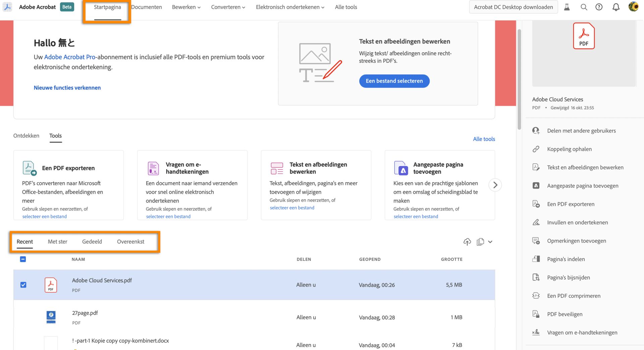Expand the Elektronisch ondertekenen dropdown menu
Screen dimensions: 644x350
tap(290, 7)
